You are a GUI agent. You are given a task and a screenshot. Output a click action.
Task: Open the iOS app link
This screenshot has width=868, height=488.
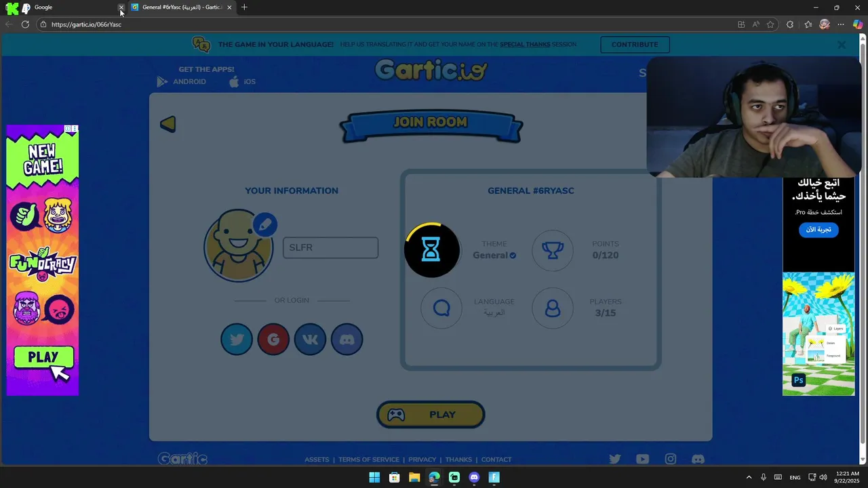[x=242, y=81]
